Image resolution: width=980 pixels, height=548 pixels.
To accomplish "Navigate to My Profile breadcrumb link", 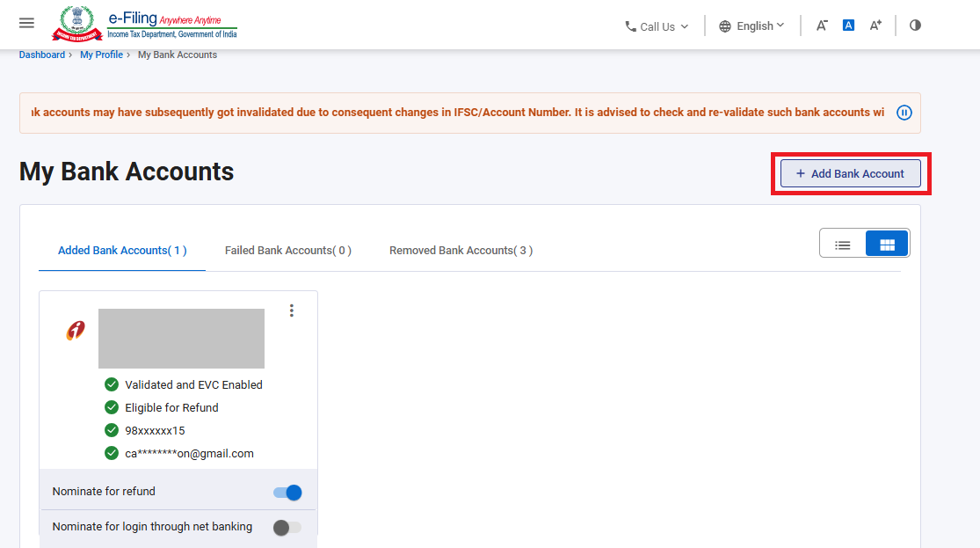I will (x=101, y=55).
